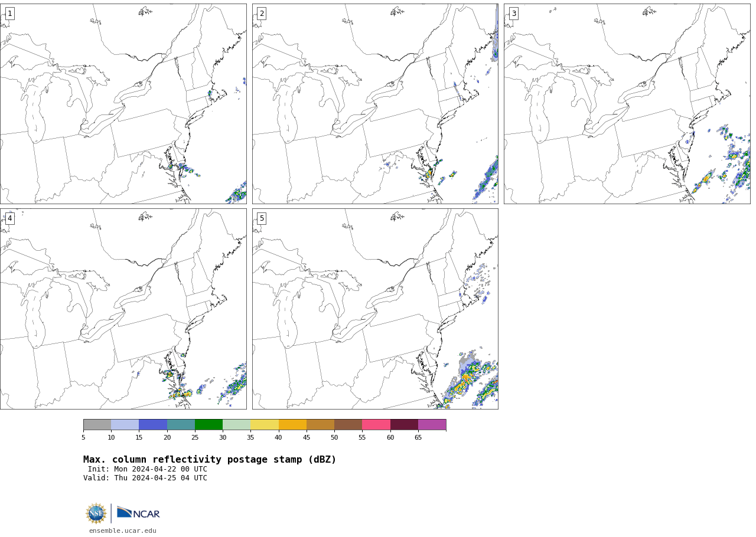Click the panel number label 1
This screenshot has height=537, width=756.
[x=9, y=14]
